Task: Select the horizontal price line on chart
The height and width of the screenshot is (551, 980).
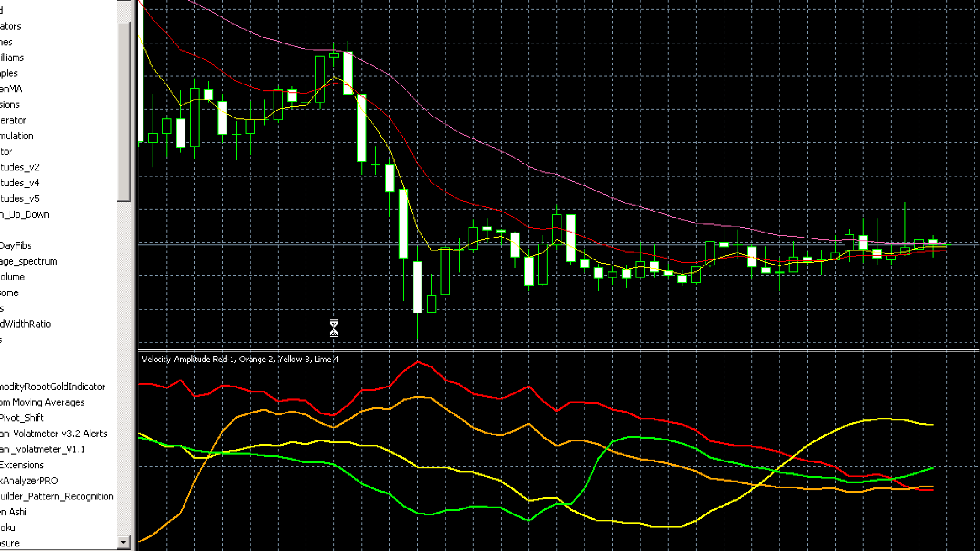Action: point(558,245)
